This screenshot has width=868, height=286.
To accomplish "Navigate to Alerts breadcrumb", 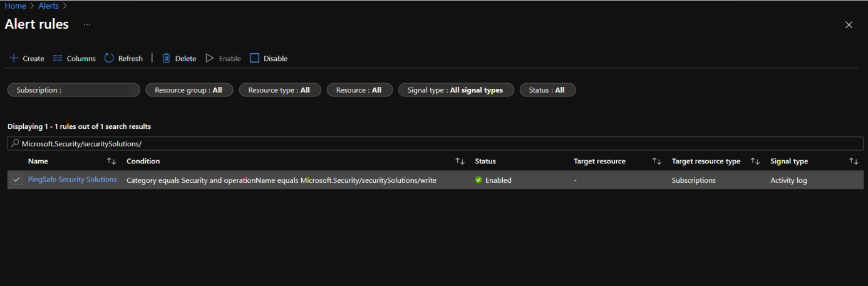I will 48,6.
